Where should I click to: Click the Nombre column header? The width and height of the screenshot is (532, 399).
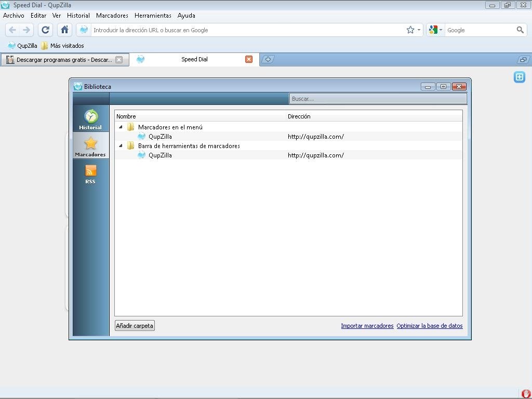201,116
